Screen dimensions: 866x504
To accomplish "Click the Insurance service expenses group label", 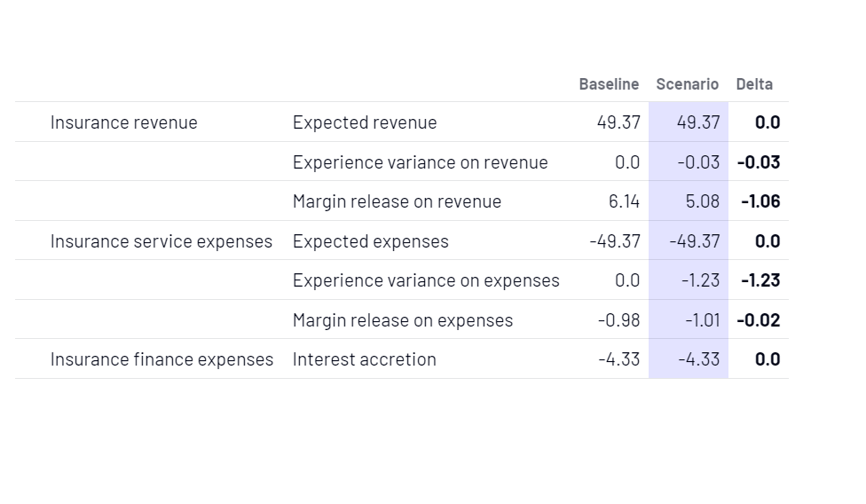I will [x=161, y=241].
